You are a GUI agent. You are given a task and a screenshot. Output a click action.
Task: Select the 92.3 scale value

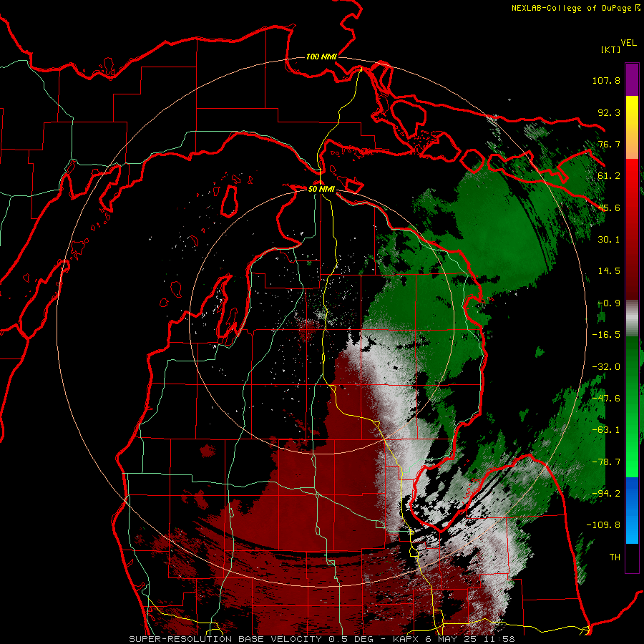(609, 112)
